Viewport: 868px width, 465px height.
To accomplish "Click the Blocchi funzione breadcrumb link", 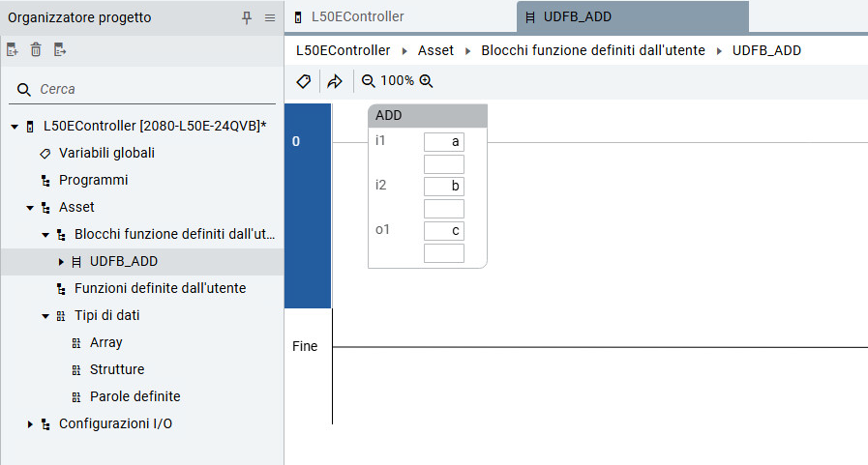I will tap(592, 50).
